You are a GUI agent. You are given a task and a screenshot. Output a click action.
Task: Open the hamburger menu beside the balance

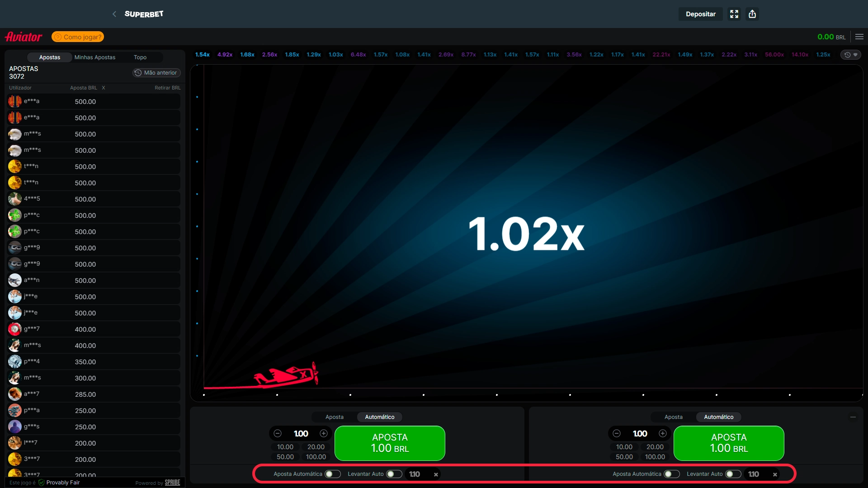(859, 37)
